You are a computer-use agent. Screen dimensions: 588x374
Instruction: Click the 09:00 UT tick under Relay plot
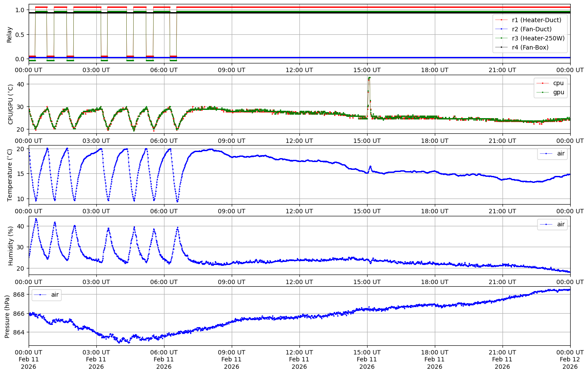pos(232,70)
